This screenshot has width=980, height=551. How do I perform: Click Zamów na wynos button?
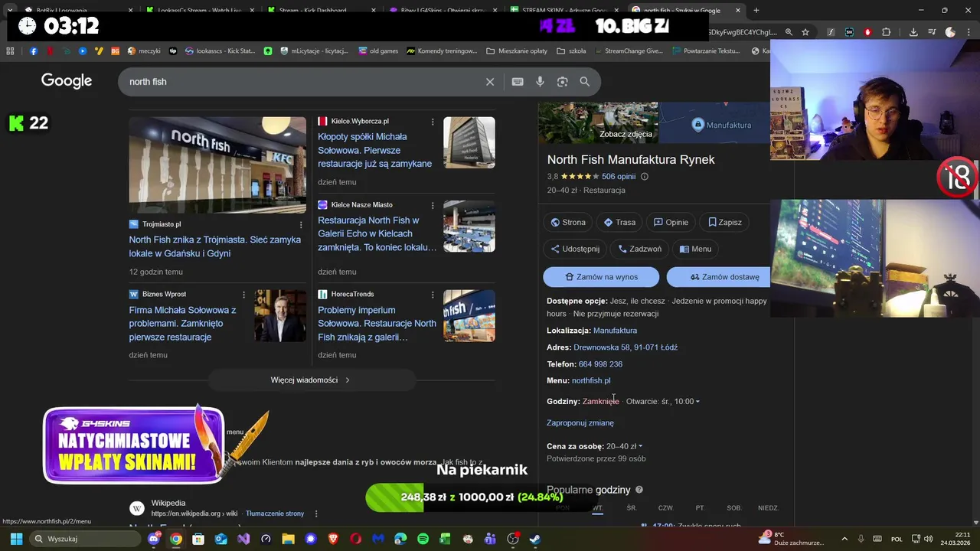(x=601, y=277)
